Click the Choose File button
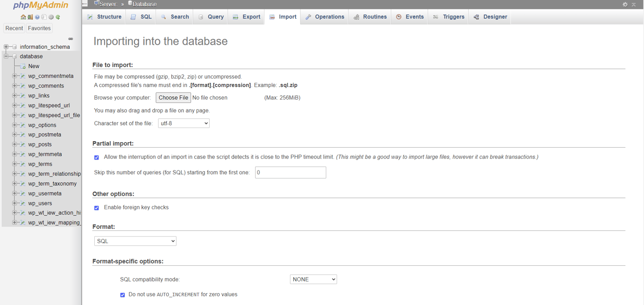Screen dimensions: 644x305 (x=173, y=98)
